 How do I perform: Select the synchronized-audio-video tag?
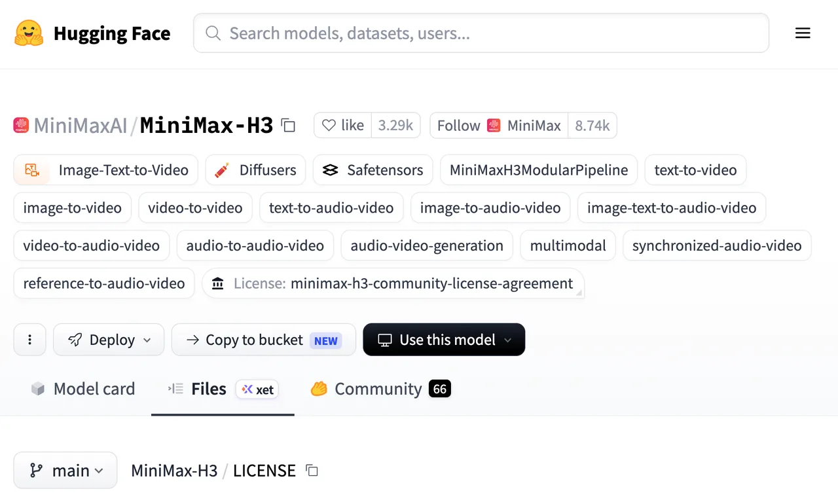pos(717,245)
